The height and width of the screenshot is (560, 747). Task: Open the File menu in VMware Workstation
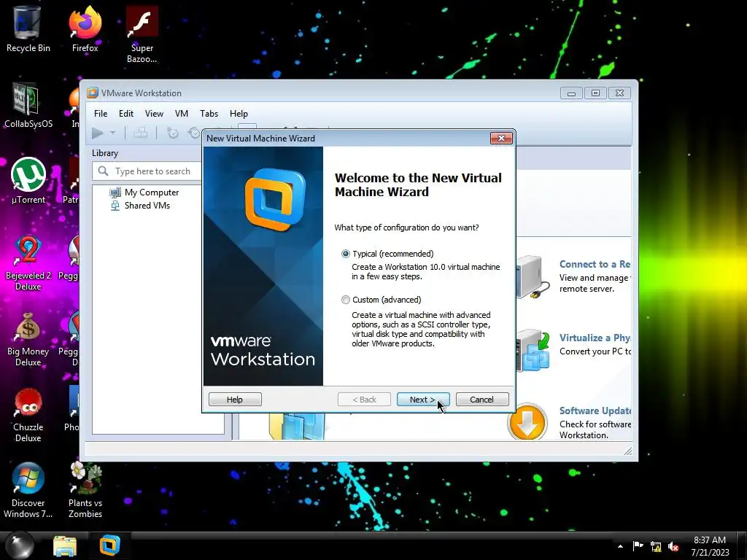coord(101,113)
